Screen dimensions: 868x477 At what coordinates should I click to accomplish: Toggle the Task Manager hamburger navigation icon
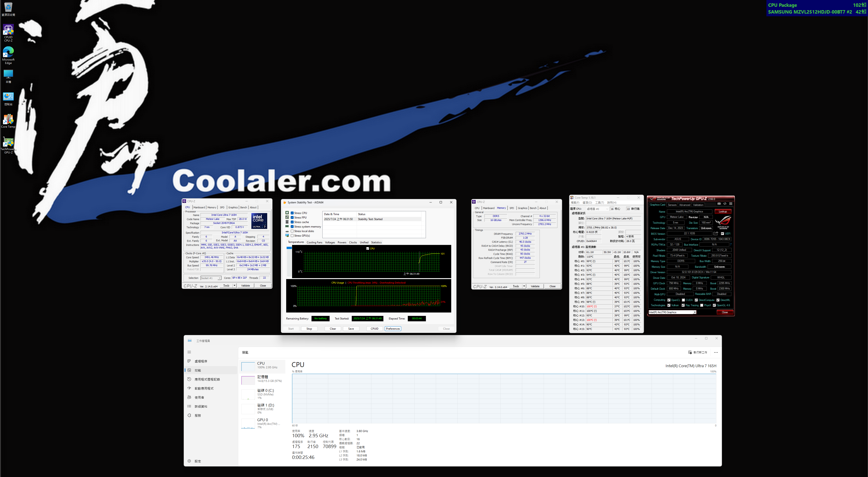189,352
